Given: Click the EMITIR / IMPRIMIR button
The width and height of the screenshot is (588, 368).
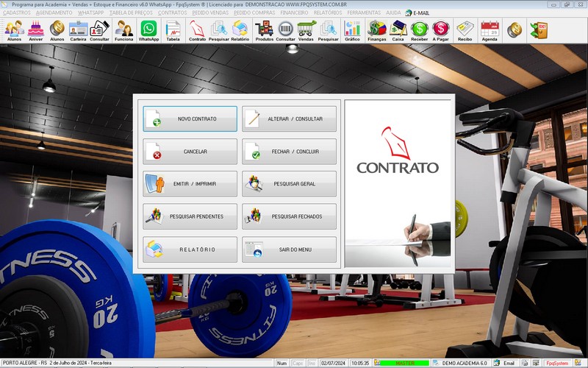Looking at the screenshot, I should tap(190, 183).
